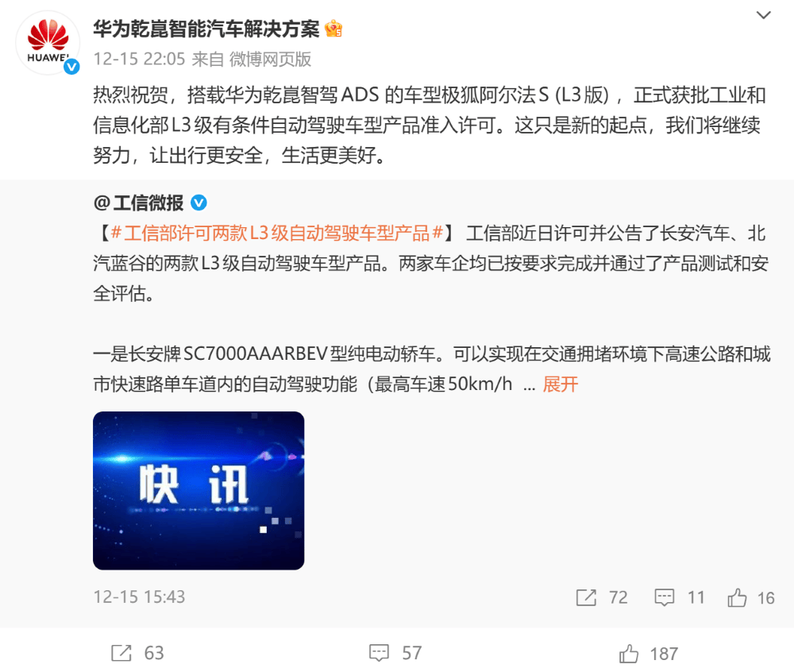Open the main post's 57 comments
This screenshot has width=794, height=672.
[395, 653]
